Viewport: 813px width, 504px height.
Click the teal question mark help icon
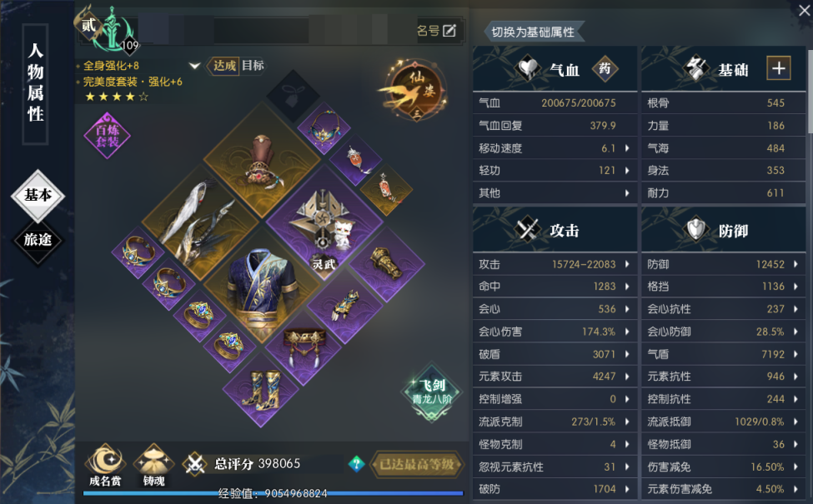click(x=356, y=464)
